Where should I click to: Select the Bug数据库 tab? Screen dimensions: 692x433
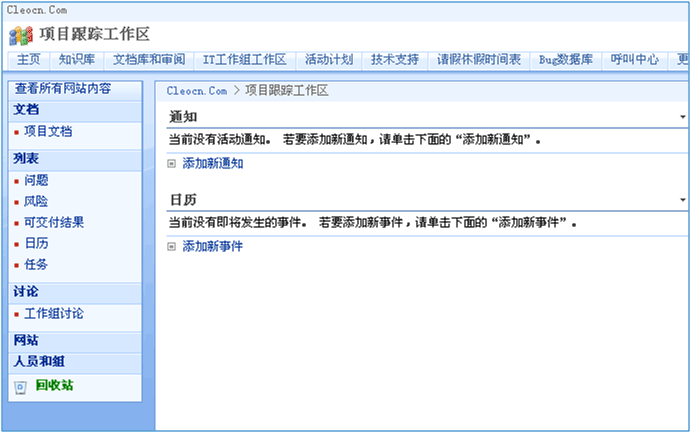coord(566,60)
